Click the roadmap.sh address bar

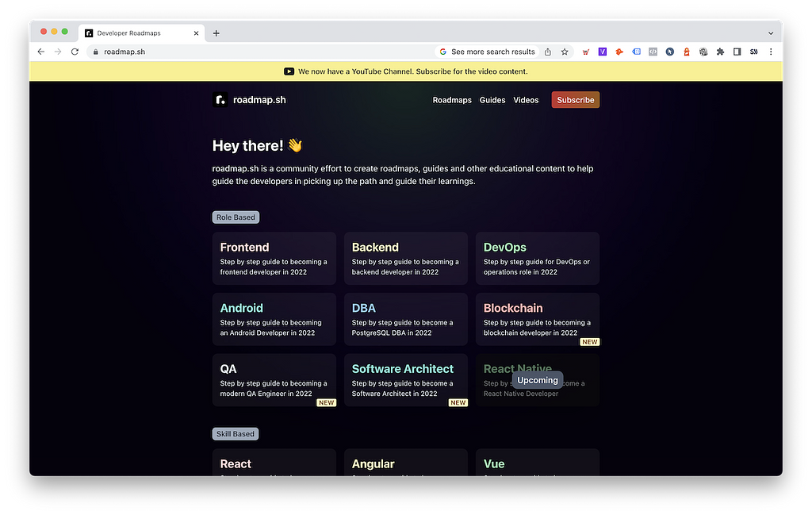(259, 52)
